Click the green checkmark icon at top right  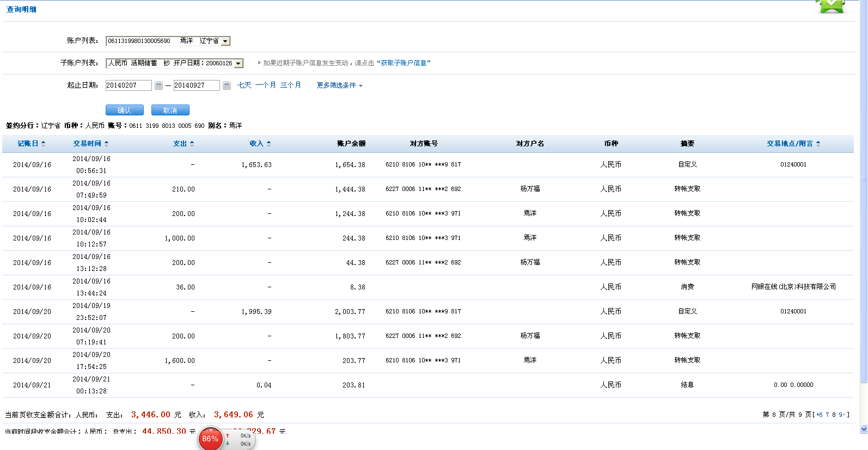point(831,6)
